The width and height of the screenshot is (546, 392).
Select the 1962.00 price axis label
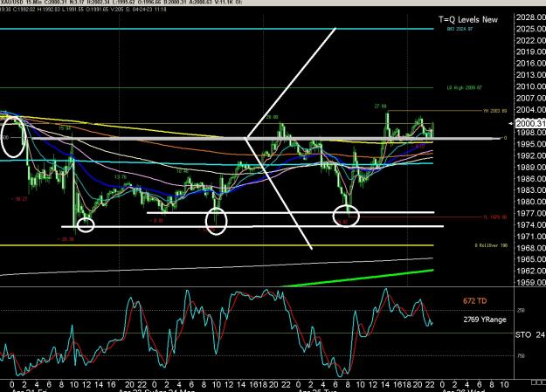coord(530,271)
